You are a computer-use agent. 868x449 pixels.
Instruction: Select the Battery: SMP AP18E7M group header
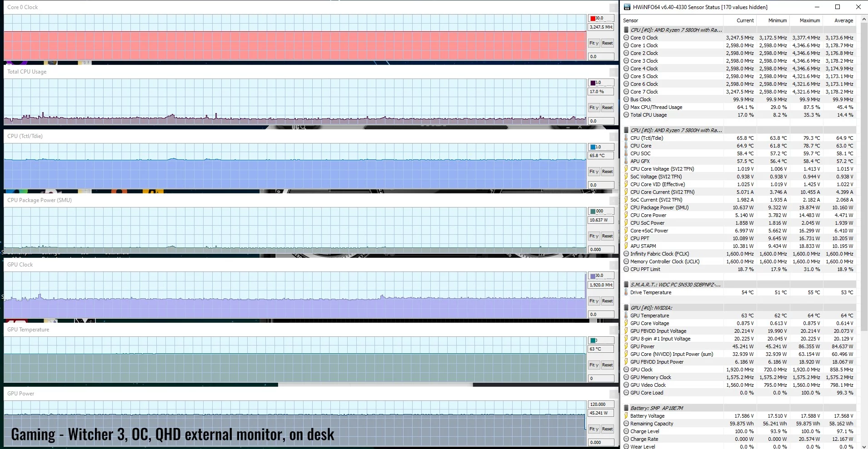[x=656, y=408]
